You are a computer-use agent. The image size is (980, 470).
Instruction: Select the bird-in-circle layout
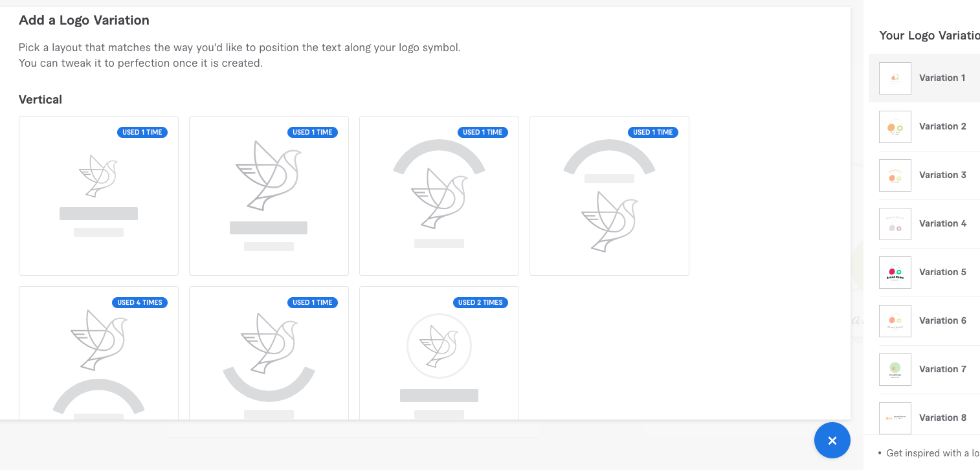coord(439,353)
